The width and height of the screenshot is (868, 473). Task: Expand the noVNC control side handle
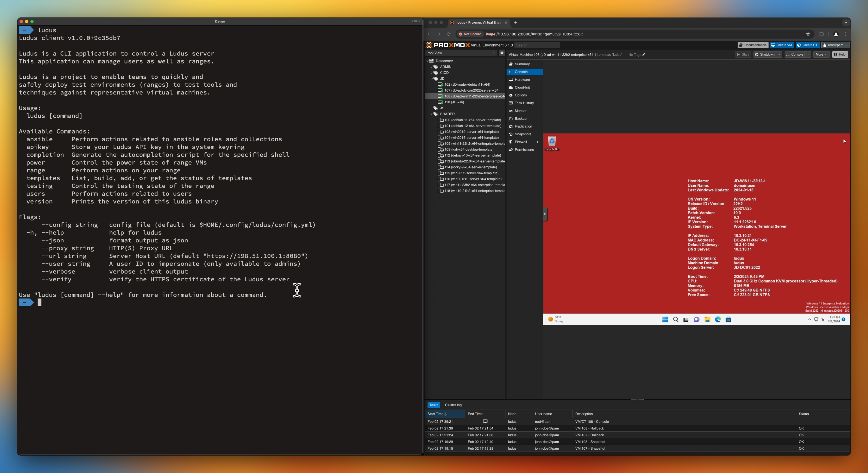545,214
